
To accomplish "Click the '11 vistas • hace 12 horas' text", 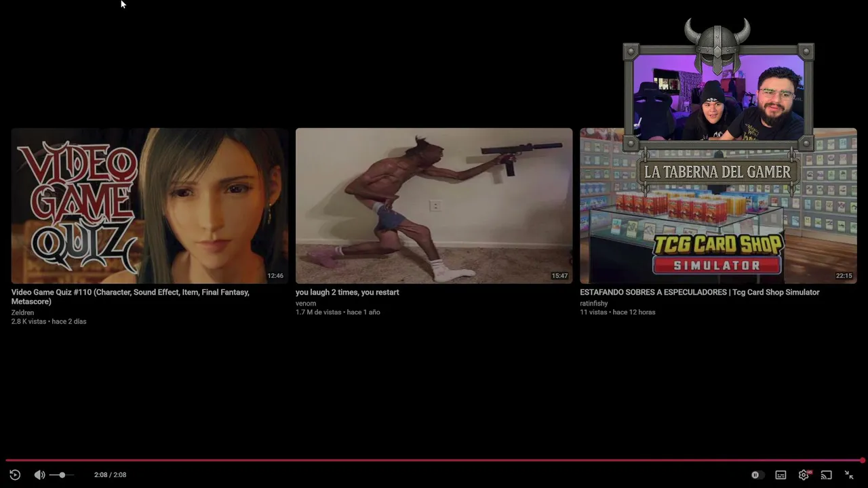I will point(618,312).
